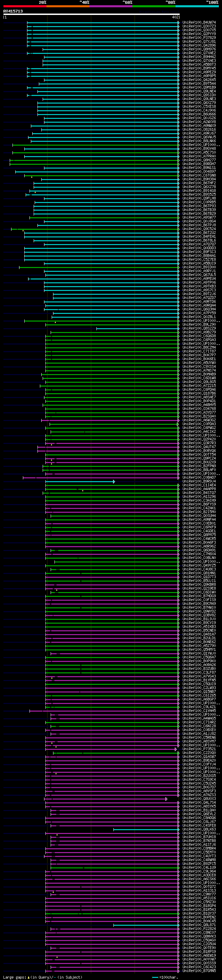Select hit UniRef100_Q6XZ79
This screenshot has height=980, width=222.
[x=199, y=103]
